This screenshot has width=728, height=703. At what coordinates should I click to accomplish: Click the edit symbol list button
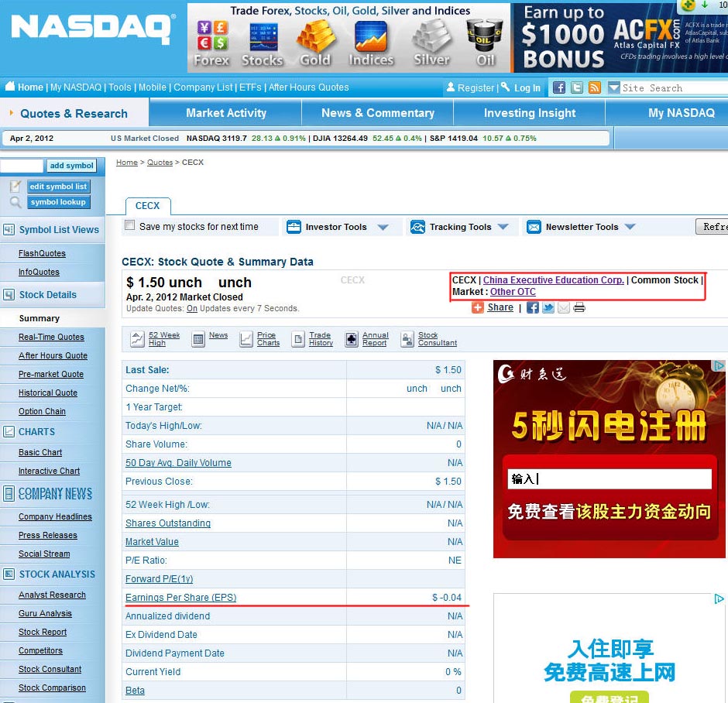click(58, 187)
